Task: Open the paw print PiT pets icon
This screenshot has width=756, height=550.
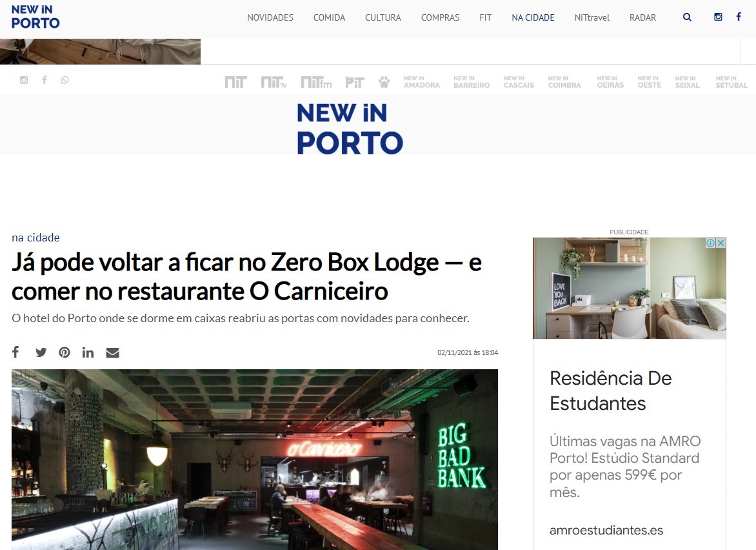Action: click(384, 82)
